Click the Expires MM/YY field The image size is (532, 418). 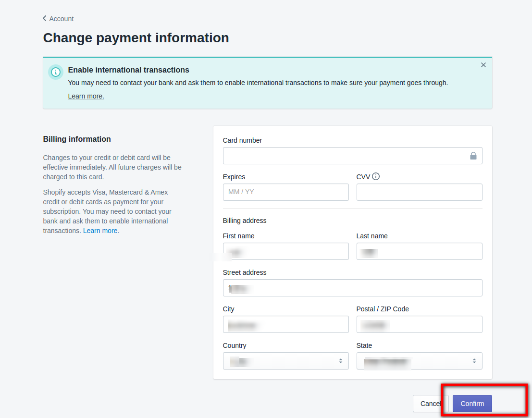point(285,192)
